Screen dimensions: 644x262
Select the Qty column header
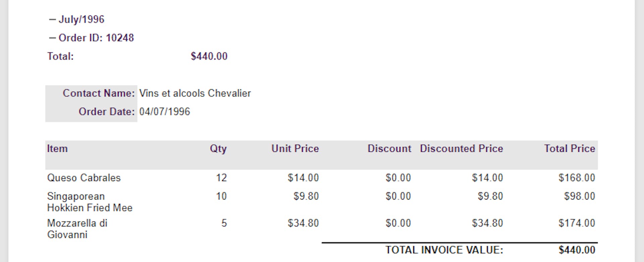coord(218,148)
